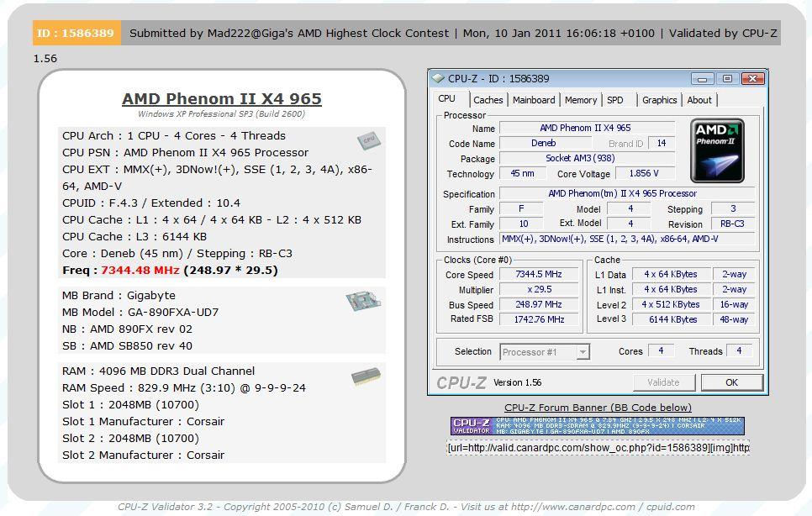The height and width of the screenshot is (516, 812).
Task: Click the Brand ID value 14
Action: (662, 143)
